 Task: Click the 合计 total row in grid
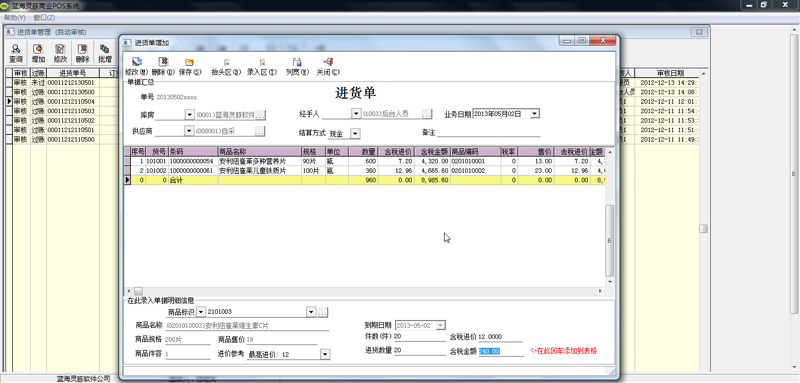pyautogui.click(x=365, y=180)
